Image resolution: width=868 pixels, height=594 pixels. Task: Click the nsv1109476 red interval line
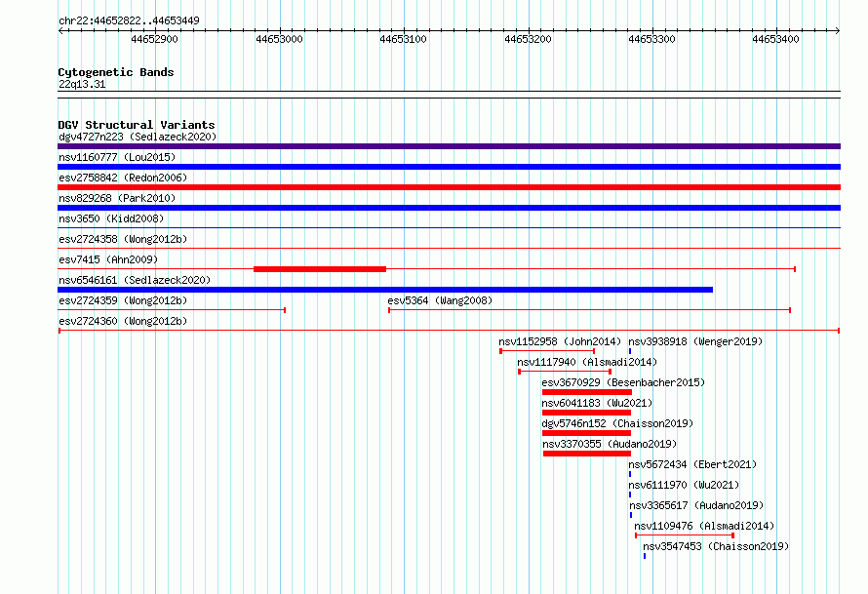pyautogui.click(x=685, y=535)
